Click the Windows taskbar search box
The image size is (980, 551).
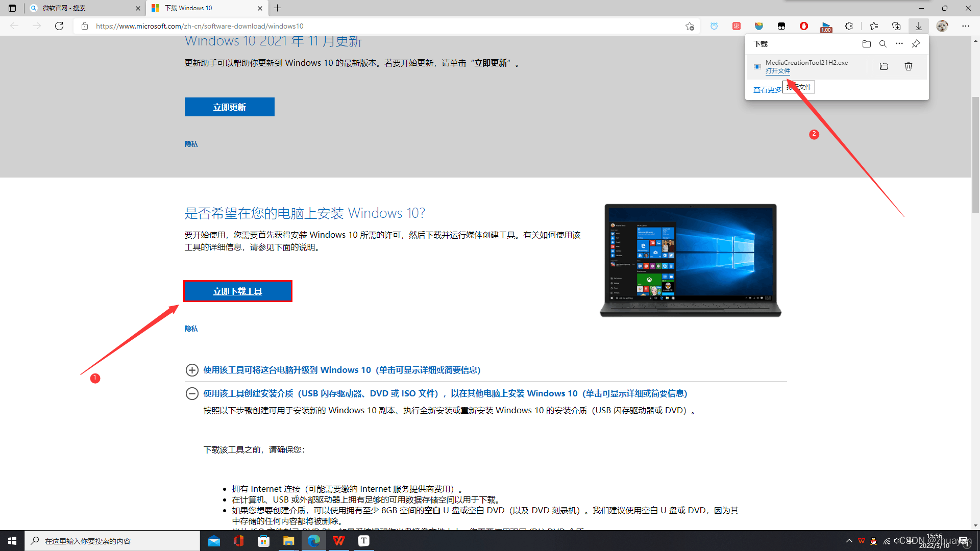(x=112, y=541)
